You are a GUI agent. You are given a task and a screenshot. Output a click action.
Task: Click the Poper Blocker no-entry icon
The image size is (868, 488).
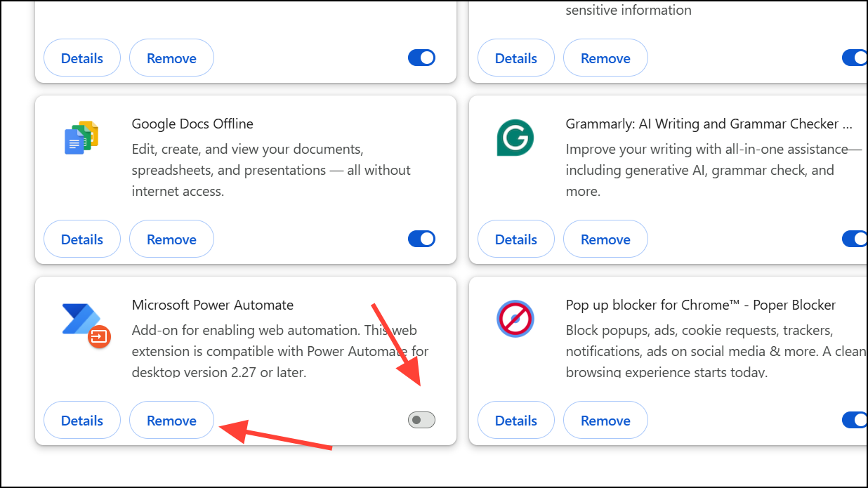tap(515, 319)
